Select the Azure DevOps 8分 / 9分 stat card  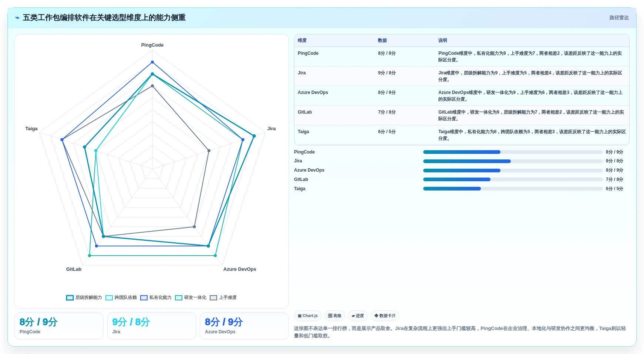click(244, 326)
